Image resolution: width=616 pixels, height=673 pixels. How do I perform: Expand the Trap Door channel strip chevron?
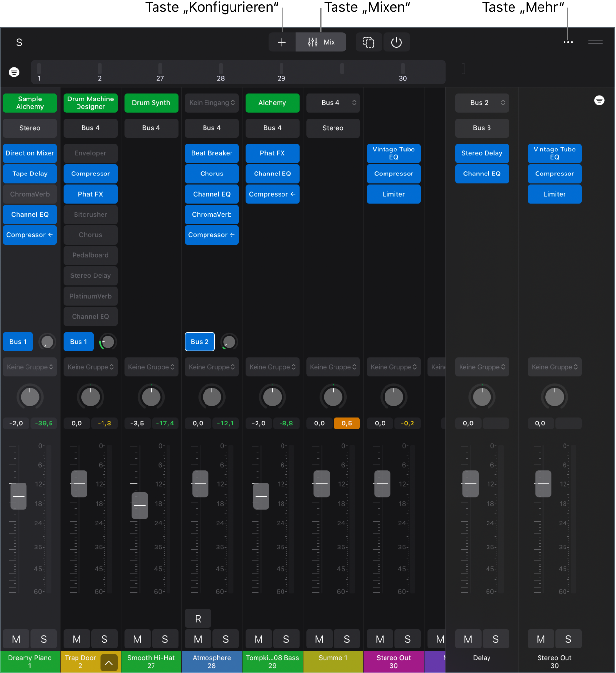pos(109,662)
